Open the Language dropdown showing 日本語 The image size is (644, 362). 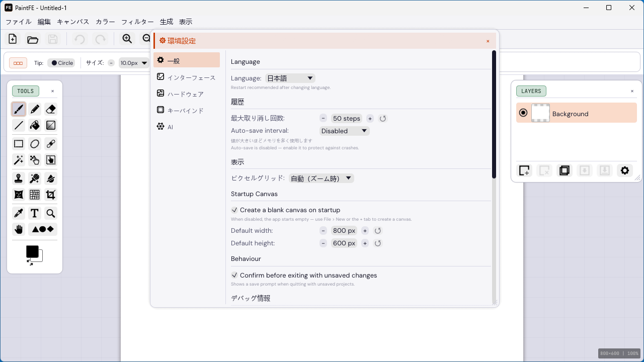(290, 78)
